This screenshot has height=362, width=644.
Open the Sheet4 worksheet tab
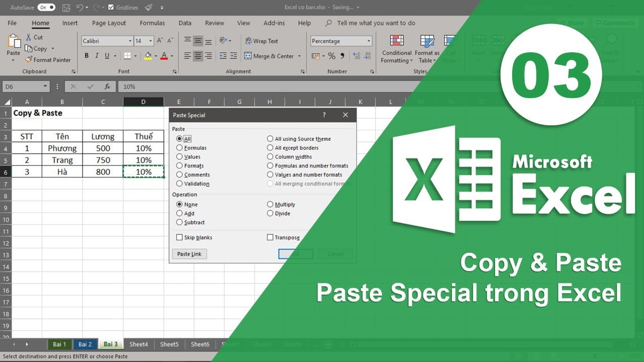coord(138,344)
